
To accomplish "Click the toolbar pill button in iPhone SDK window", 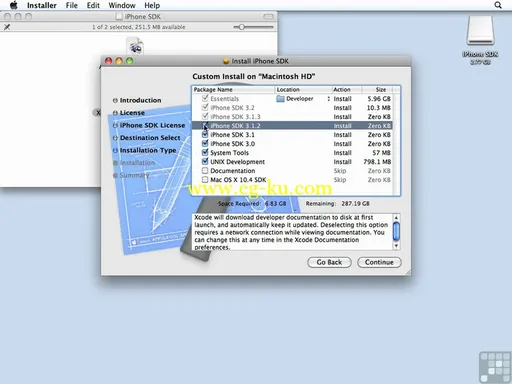I will 268,16.
